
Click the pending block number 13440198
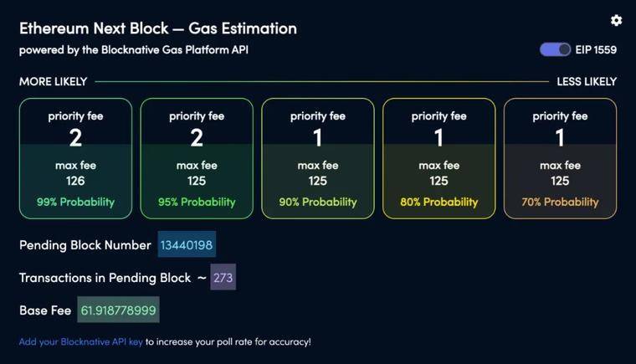187,244
